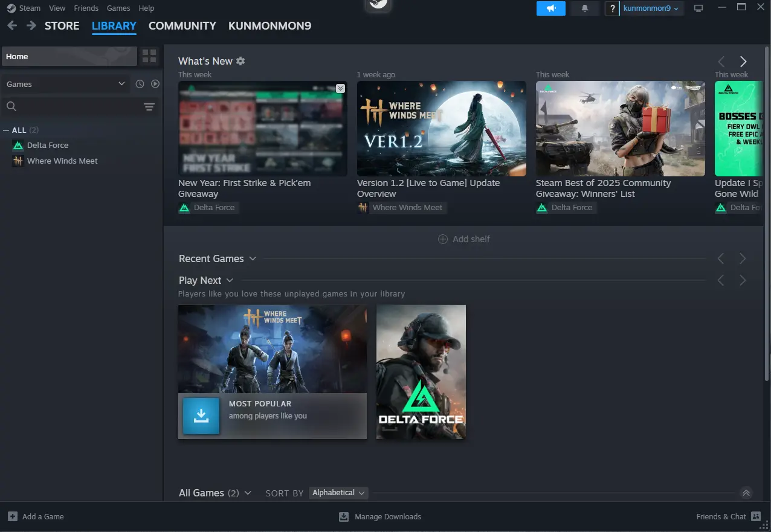This screenshot has width=771, height=532.
Task: Click Add a Game label
Action: (x=43, y=516)
